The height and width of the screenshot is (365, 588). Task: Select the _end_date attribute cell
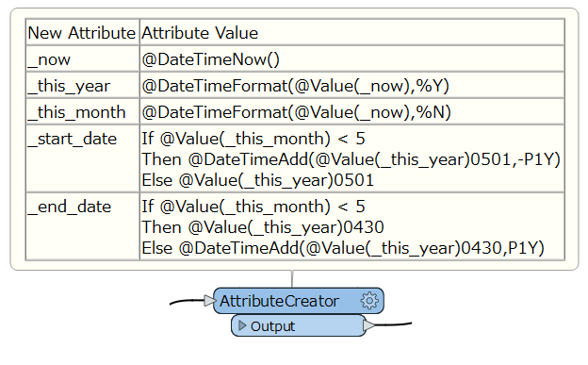click(83, 226)
